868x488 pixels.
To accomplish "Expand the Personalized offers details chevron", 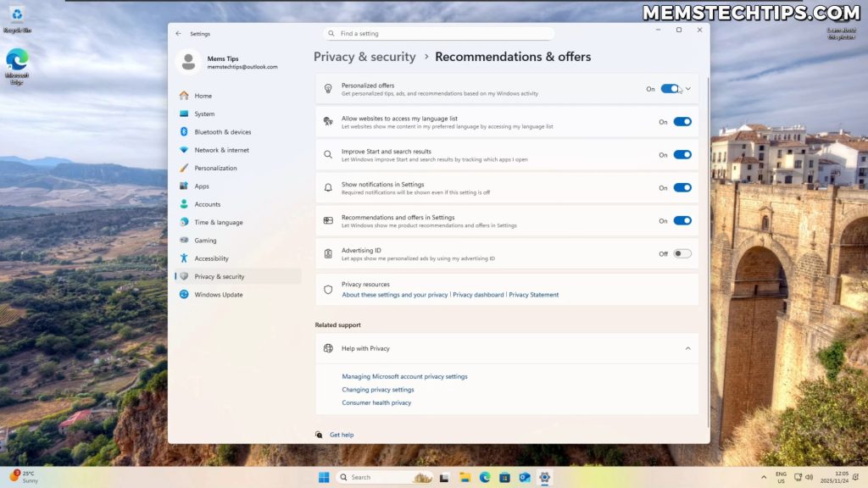I will click(689, 88).
